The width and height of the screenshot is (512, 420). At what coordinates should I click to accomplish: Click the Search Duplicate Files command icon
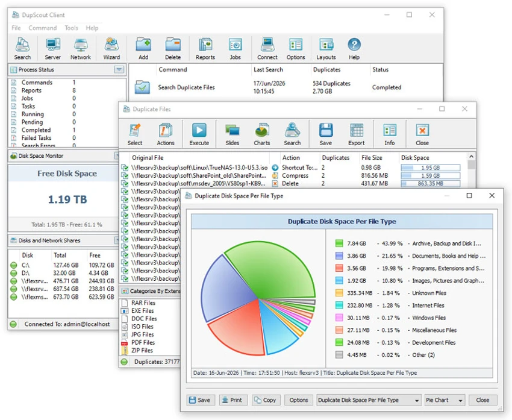pyautogui.click(x=142, y=87)
